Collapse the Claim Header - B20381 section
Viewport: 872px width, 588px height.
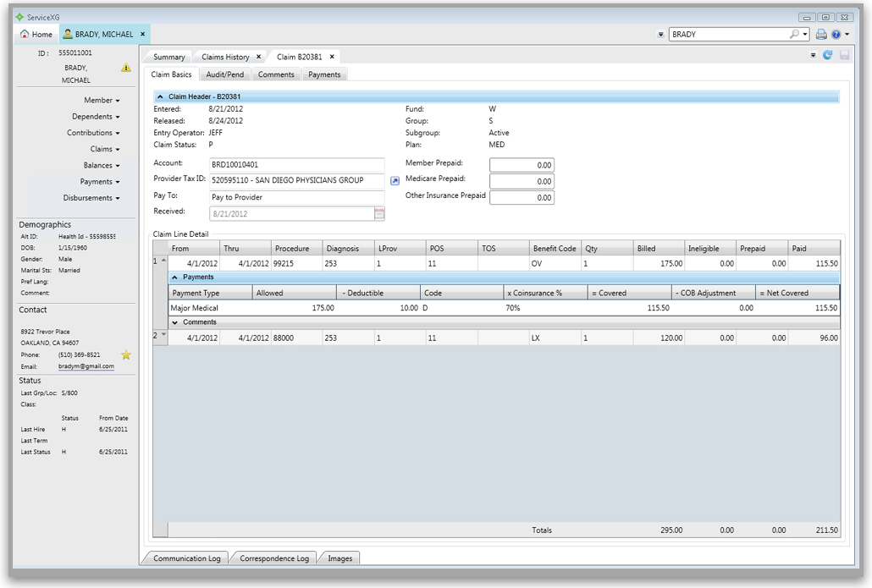pyautogui.click(x=161, y=97)
